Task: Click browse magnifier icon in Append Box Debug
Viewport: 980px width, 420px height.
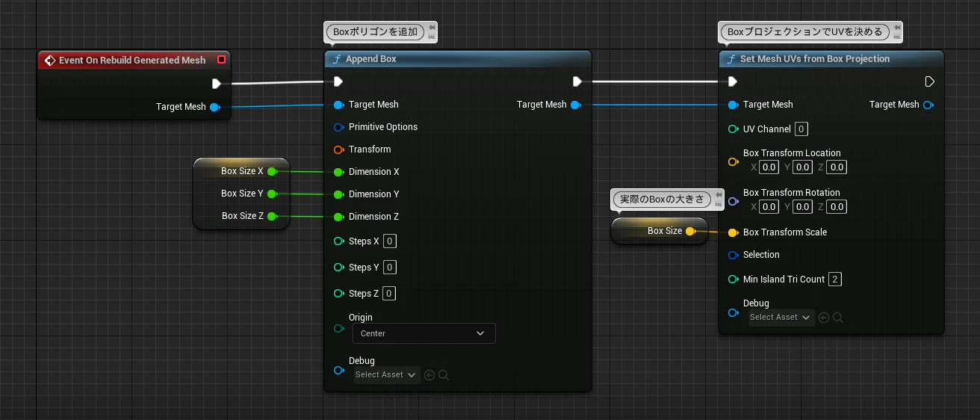Action: click(444, 375)
